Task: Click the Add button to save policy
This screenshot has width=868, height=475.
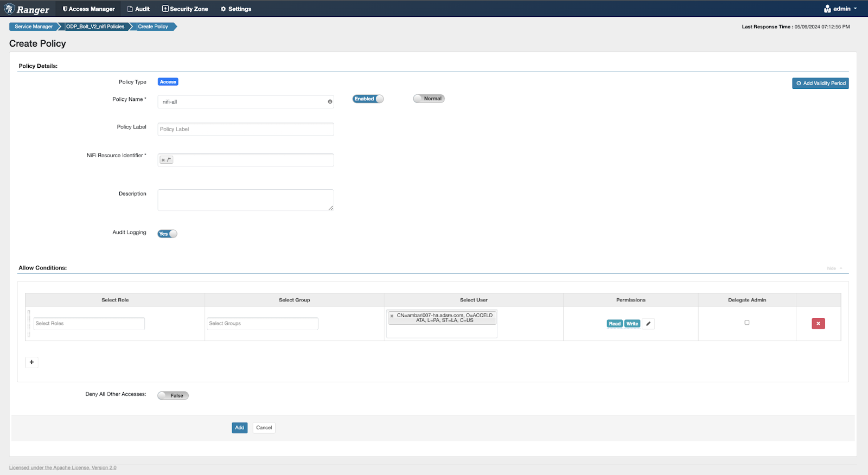Action: 239,428
